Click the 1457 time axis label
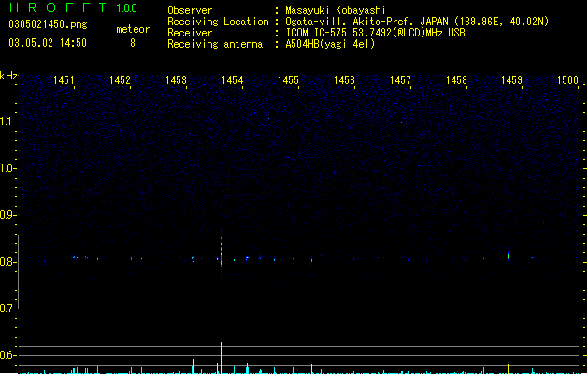Image resolution: width=588 pixels, height=374 pixels. click(x=400, y=80)
